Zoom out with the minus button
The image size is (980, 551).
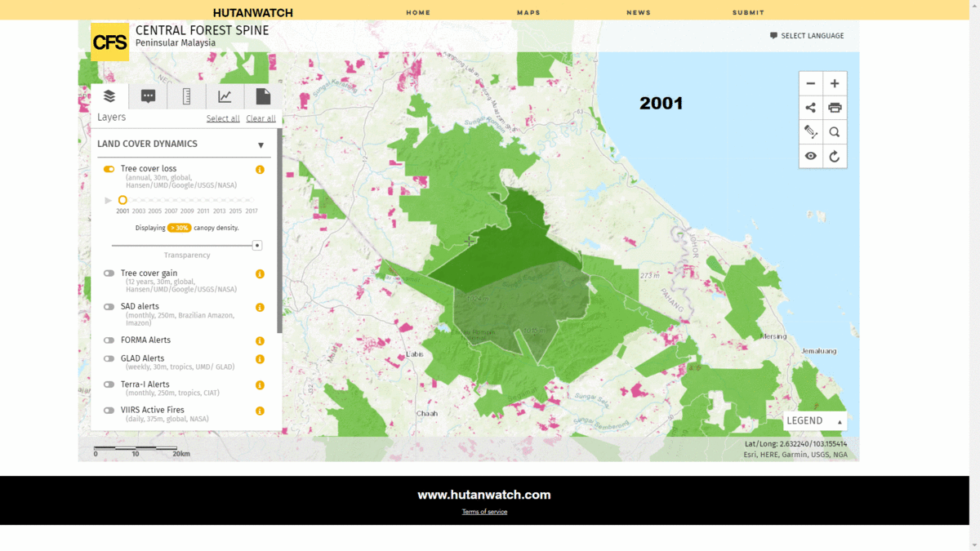click(811, 83)
